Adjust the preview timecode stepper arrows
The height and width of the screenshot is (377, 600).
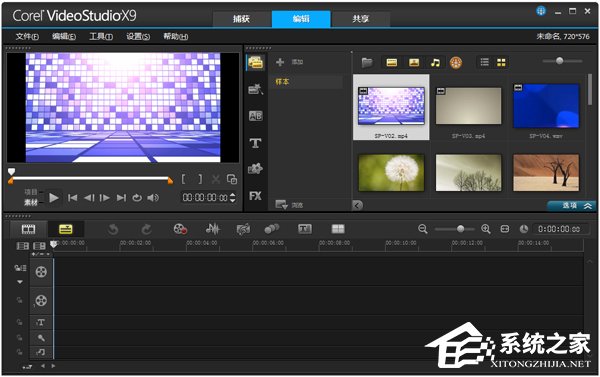click(x=233, y=197)
